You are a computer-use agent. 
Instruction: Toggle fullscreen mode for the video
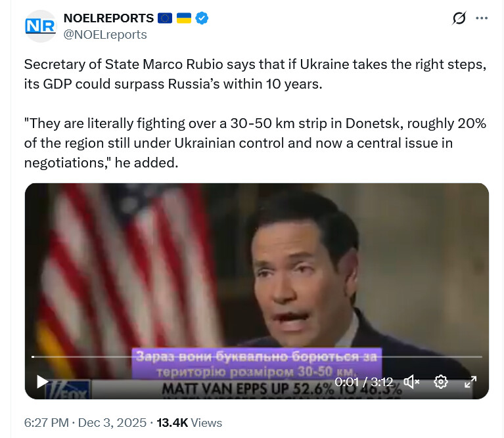470,382
